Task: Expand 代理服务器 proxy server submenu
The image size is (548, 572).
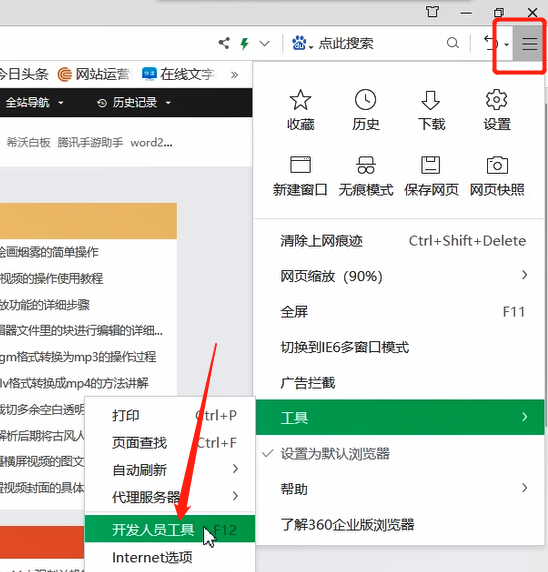Action: point(170,496)
